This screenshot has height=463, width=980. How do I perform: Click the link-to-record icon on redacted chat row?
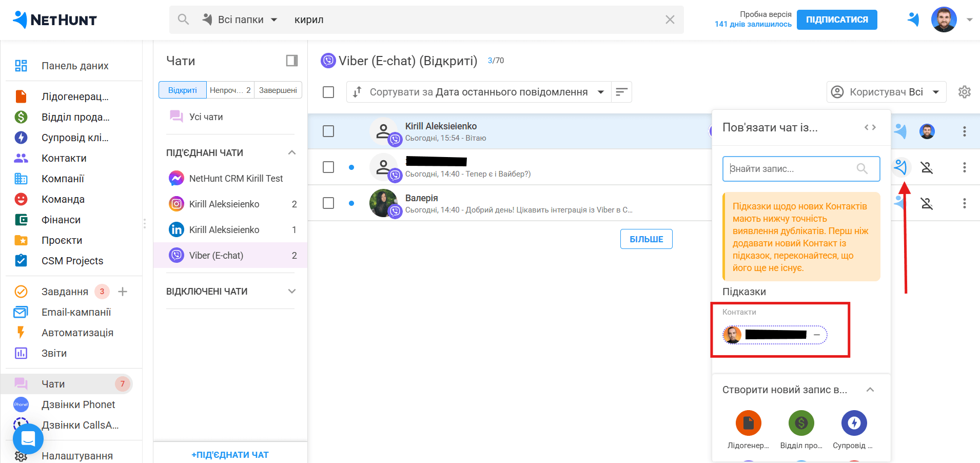pyautogui.click(x=900, y=167)
